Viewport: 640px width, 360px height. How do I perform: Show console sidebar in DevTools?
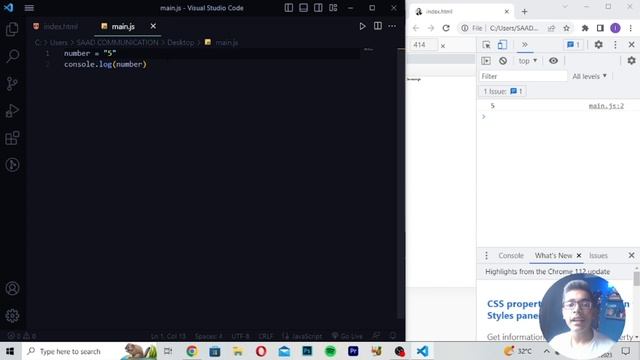tap(486, 61)
